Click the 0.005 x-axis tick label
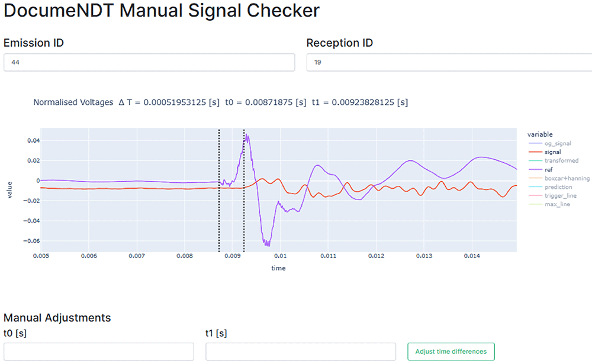Viewport: 592px width, 364px height. pos(41,256)
